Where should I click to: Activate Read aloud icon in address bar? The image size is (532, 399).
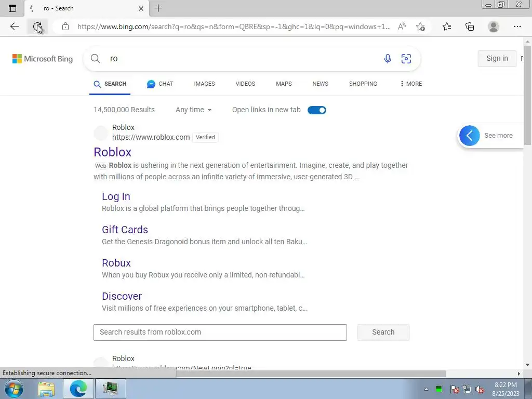pos(402,26)
